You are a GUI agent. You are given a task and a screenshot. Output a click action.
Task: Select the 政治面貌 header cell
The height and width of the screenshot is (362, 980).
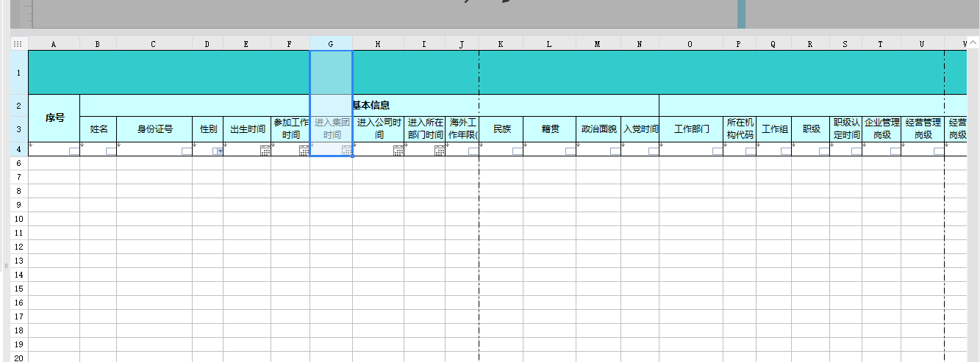tap(598, 128)
